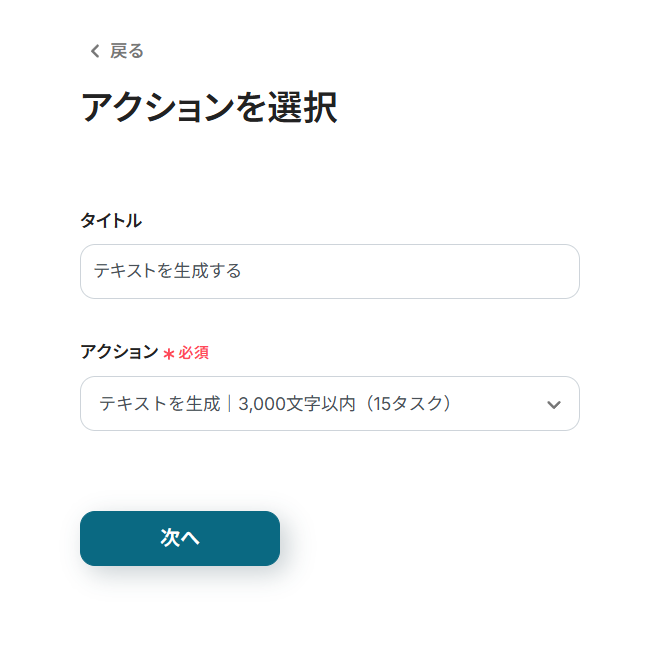Click the selected テキストを生成 option text
This screenshot has width=663, height=661.
(x=159, y=404)
